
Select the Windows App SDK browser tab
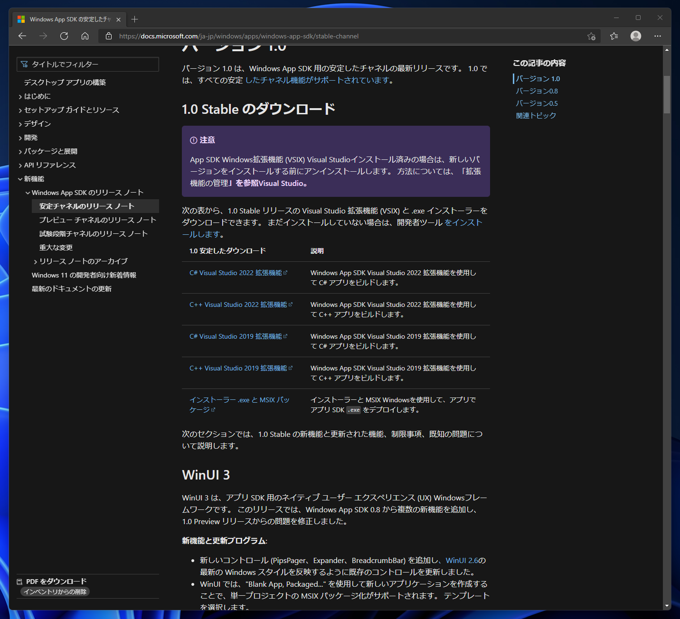pyautogui.click(x=69, y=20)
